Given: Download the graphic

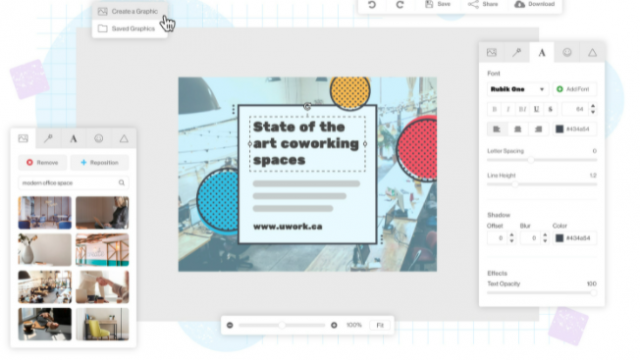Looking at the screenshot, I should 534,4.
